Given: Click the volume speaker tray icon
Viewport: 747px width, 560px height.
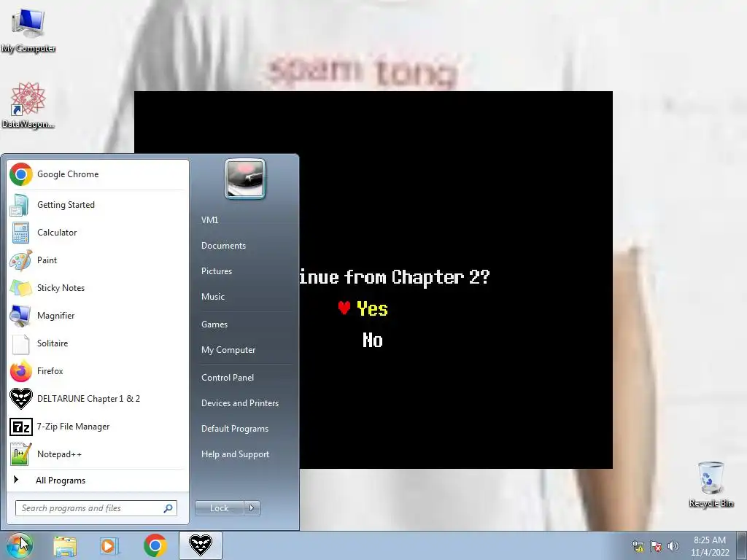Looking at the screenshot, I should point(673,546).
